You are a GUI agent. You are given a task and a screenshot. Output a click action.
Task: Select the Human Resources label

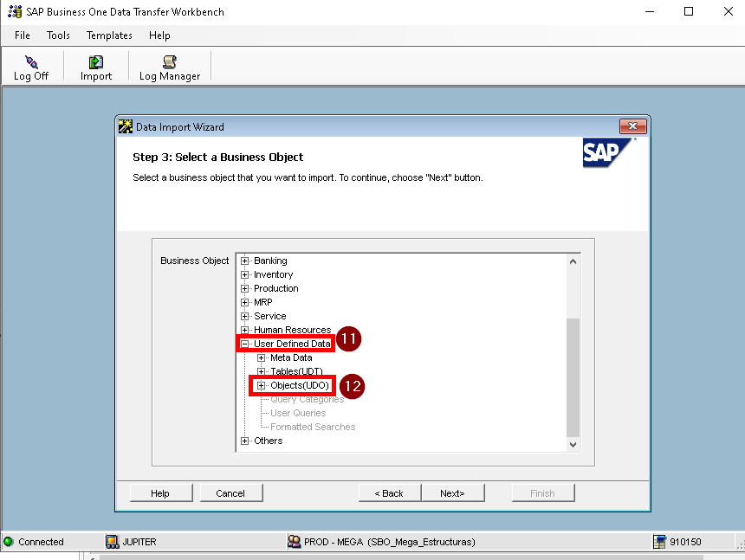[292, 330]
